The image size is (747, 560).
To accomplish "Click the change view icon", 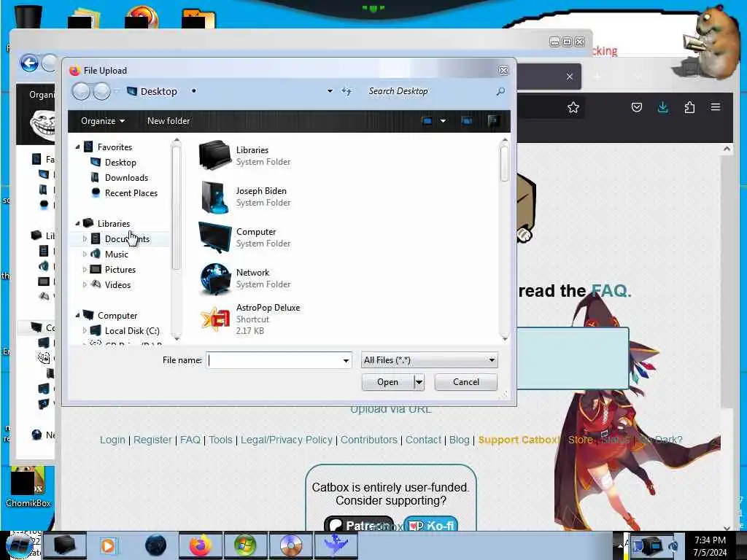I will pyautogui.click(x=427, y=121).
